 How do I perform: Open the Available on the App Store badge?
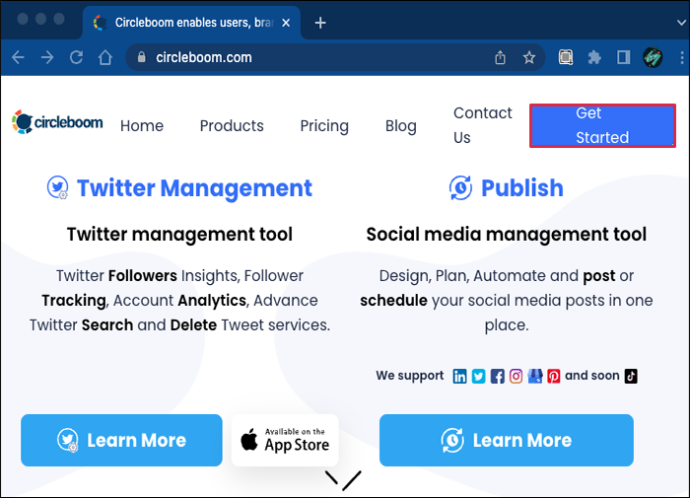click(x=285, y=440)
